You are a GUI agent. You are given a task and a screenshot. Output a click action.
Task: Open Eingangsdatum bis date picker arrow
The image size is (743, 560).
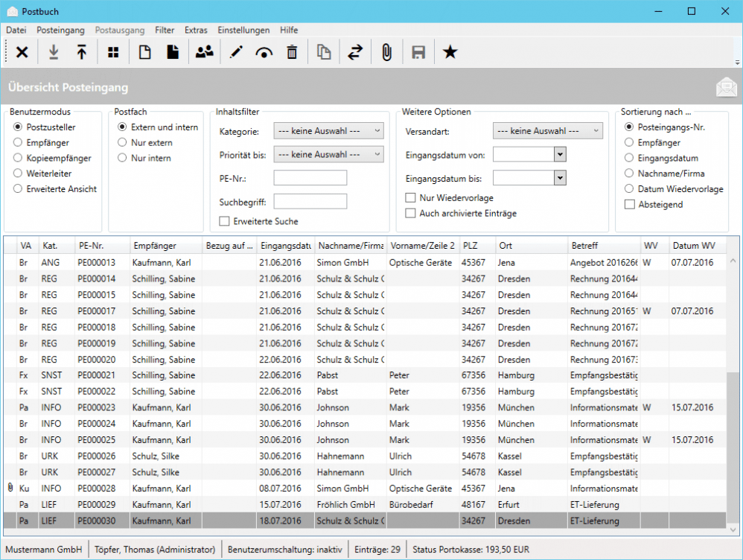(x=560, y=178)
